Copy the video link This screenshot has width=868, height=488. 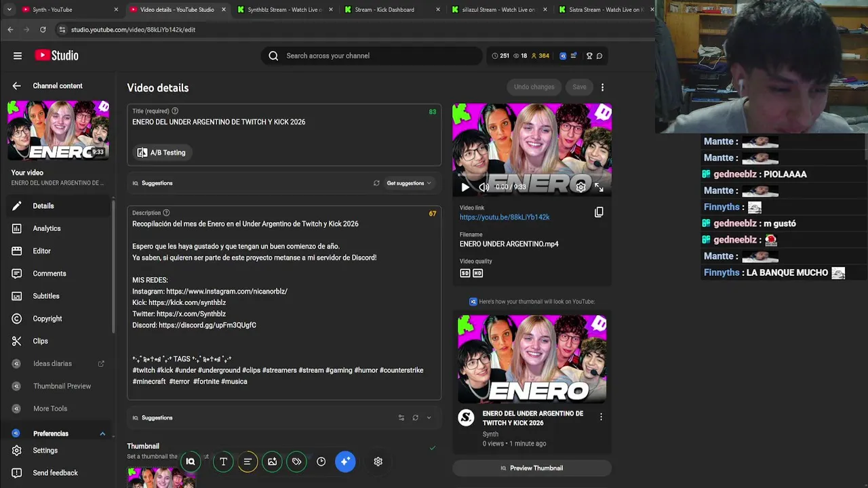tap(599, 212)
